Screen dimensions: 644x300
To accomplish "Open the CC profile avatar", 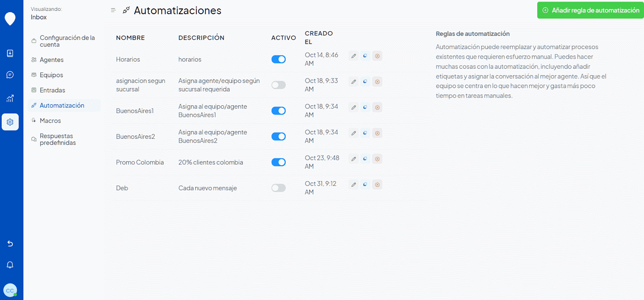I will point(10,290).
